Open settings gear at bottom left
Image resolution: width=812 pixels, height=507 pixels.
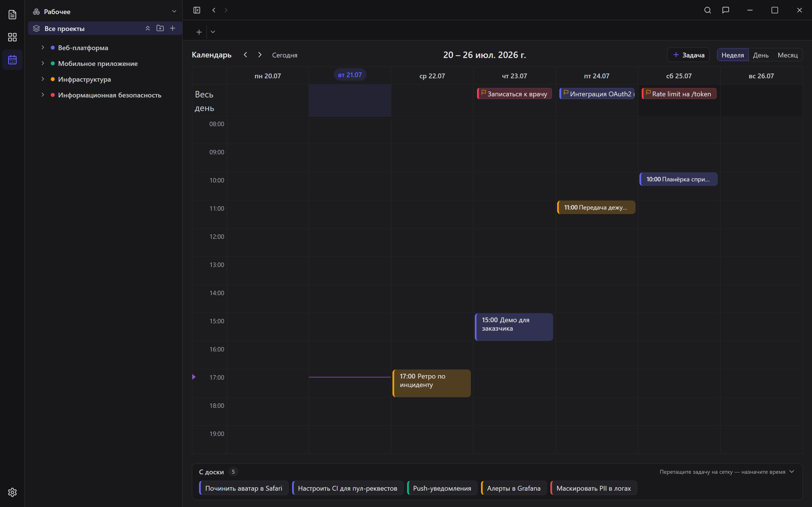pos(12,492)
